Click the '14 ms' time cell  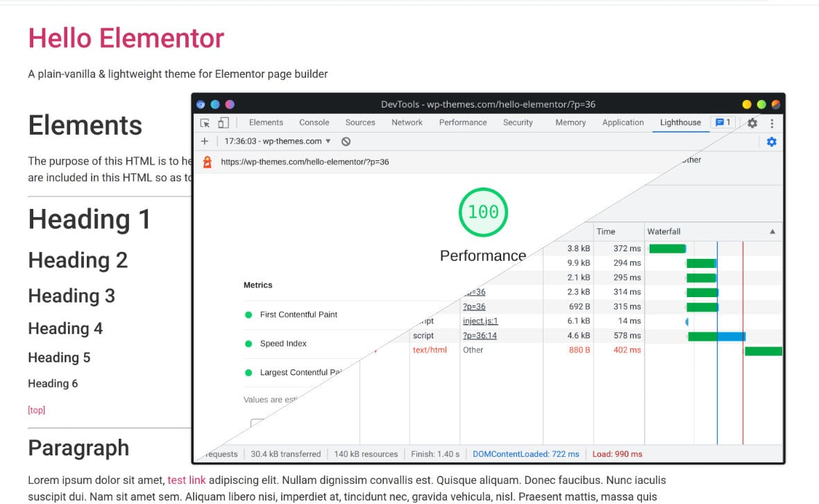pos(630,321)
